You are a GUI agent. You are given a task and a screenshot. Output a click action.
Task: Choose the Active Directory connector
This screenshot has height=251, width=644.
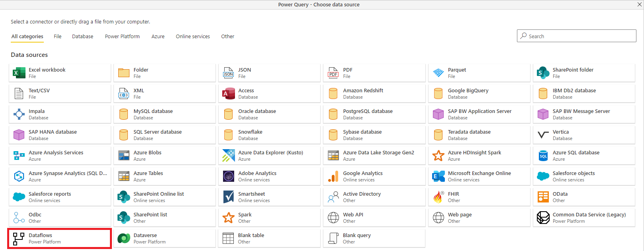pos(374,197)
